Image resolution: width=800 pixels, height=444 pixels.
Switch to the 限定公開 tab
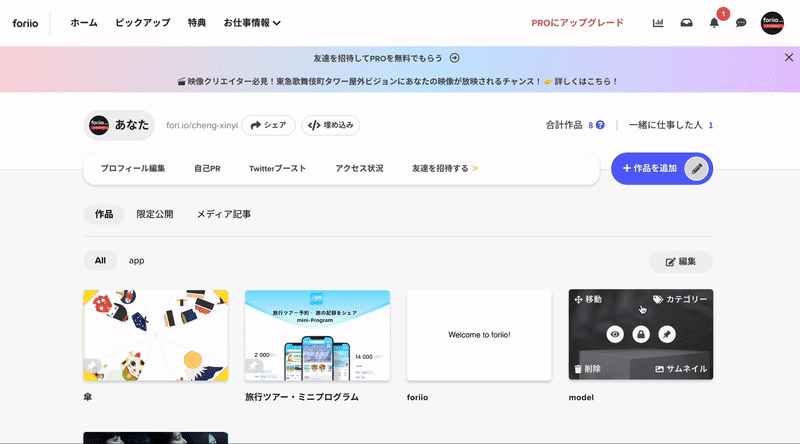tap(155, 214)
